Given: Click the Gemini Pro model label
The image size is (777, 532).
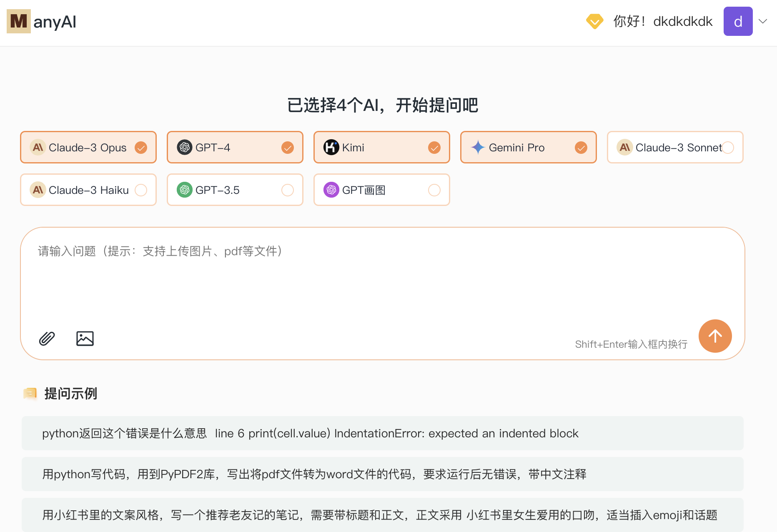Looking at the screenshot, I should pos(516,148).
